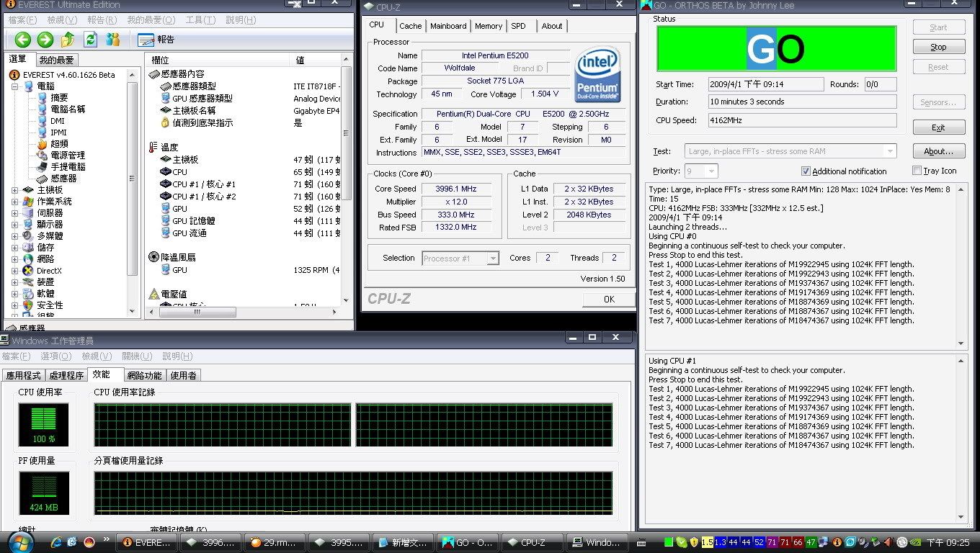Screen dimensions: 980x553
Task: Click EVEREST refresh icon
Action: click(91, 40)
